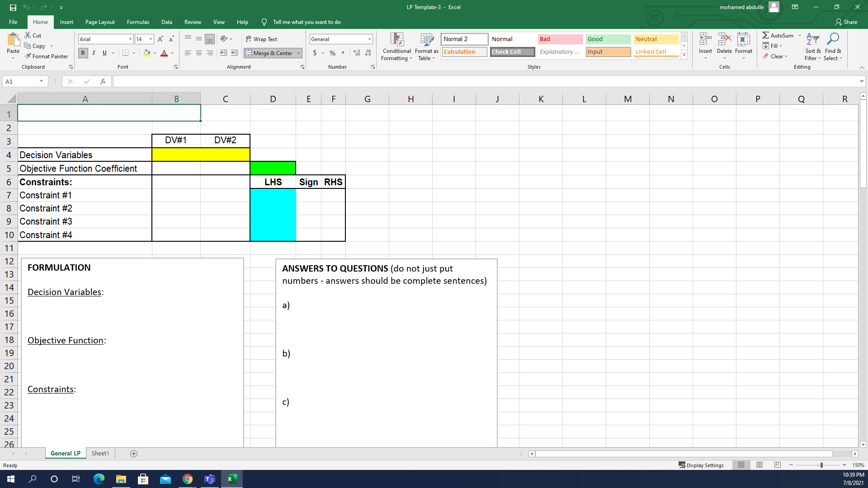The width and height of the screenshot is (868, 488).
Task: Toggle Wrap Text for the cell
Action: (x=261, y=39)
